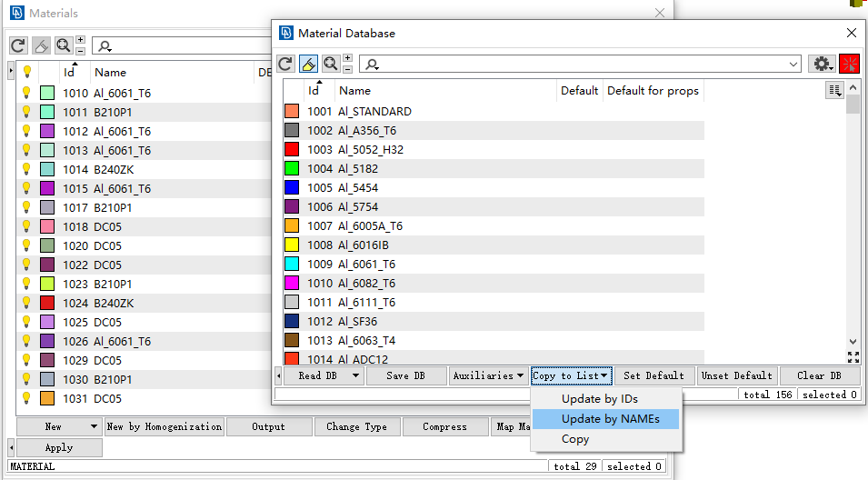Click Compress button
The height and width of the screenshot is (480, 868).
(444, 427)
